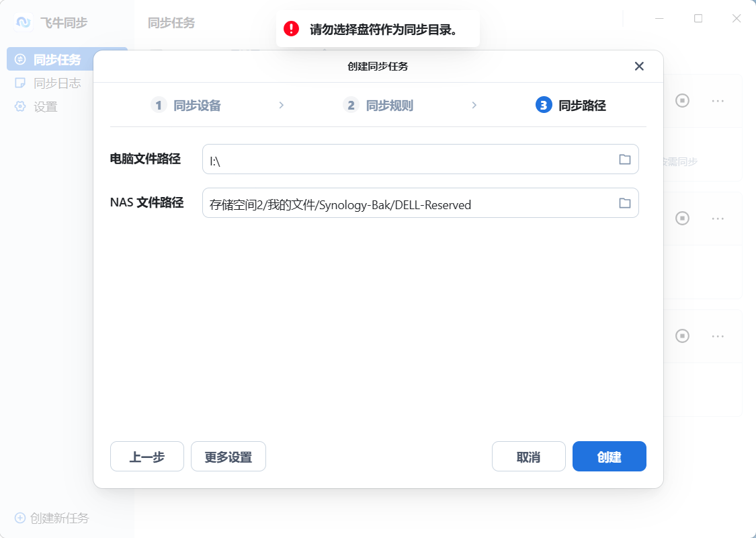Click the 创建同步任务 dialog title
The image size is (756, 538).
coord(378,66)
